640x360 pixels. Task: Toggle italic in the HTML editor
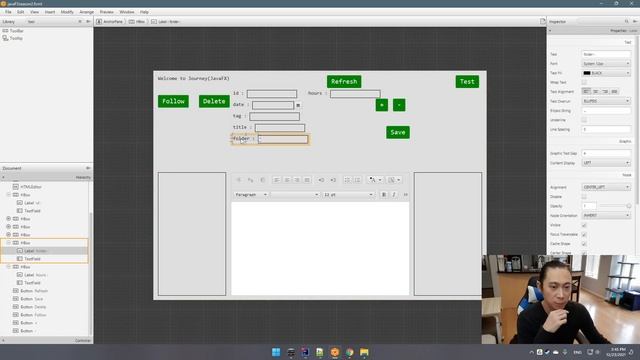pos(394,195)
